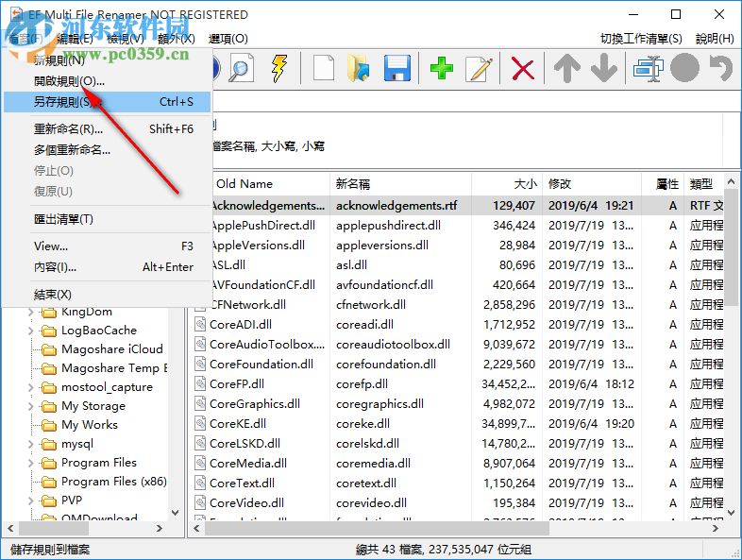Click the gray up arrow icon

[x=567, y=69]
